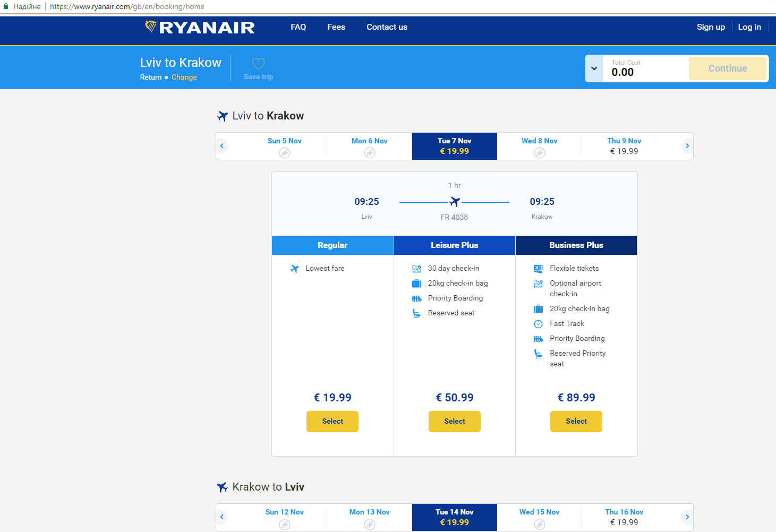Click the no-flight icon under Wed 15 Nov
776x532 pixels.
(540, 525)
